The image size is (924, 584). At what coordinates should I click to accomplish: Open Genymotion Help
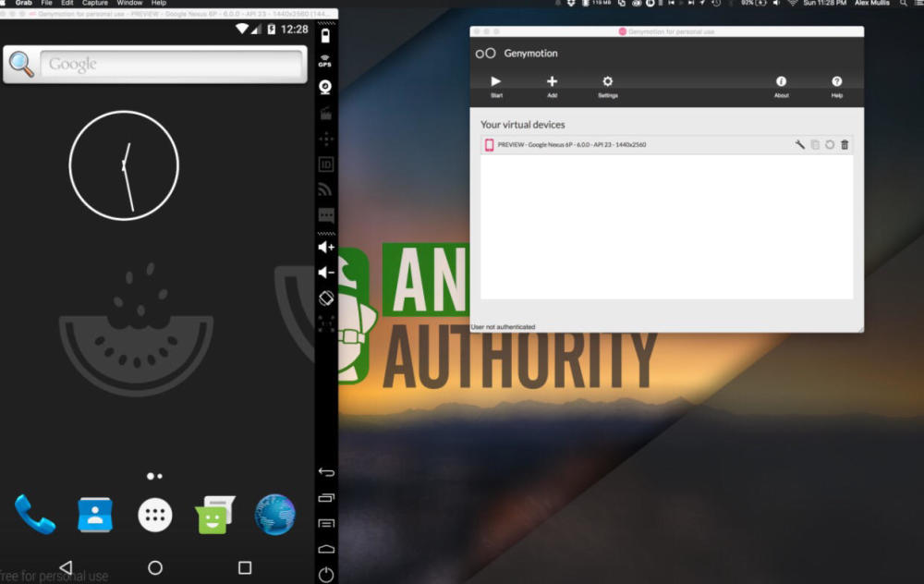pos(837,85)
